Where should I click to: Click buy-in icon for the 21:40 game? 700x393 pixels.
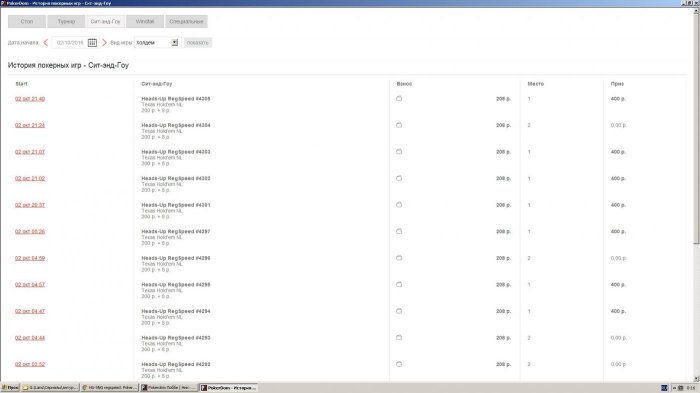[x=399, y=98]
